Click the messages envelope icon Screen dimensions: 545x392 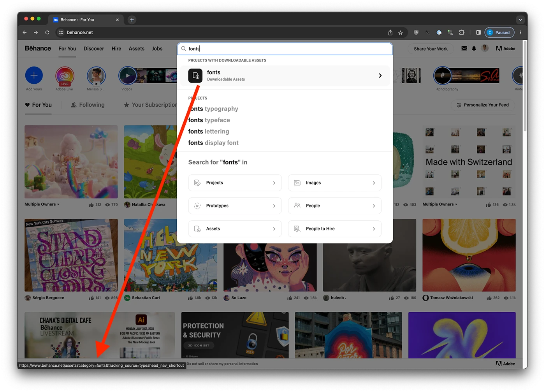click(464, 49)
